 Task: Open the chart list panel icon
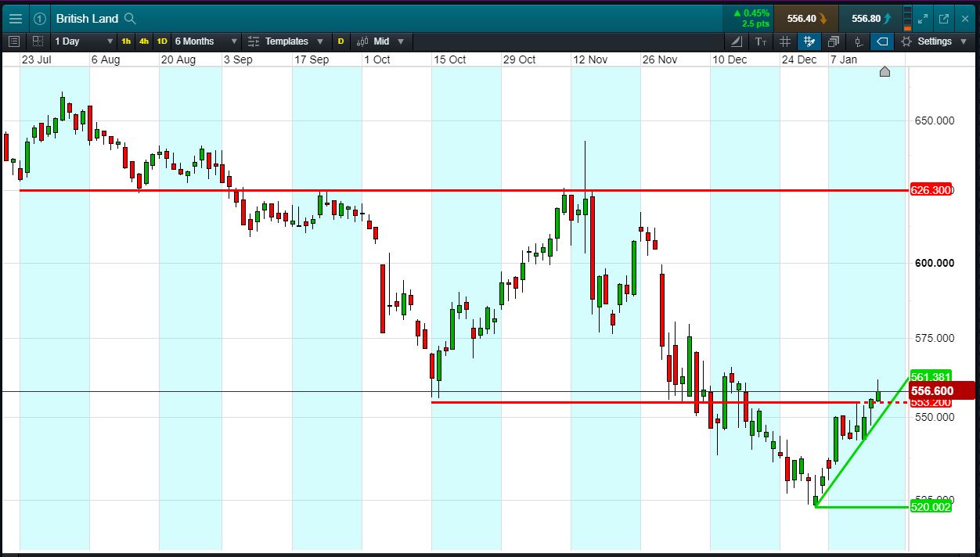(x=13, y=41)
